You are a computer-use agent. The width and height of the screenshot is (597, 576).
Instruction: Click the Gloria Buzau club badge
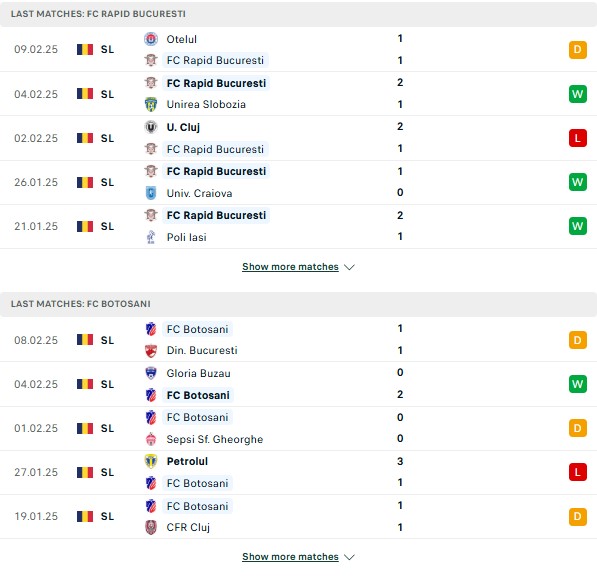click(x=151, y=373)
